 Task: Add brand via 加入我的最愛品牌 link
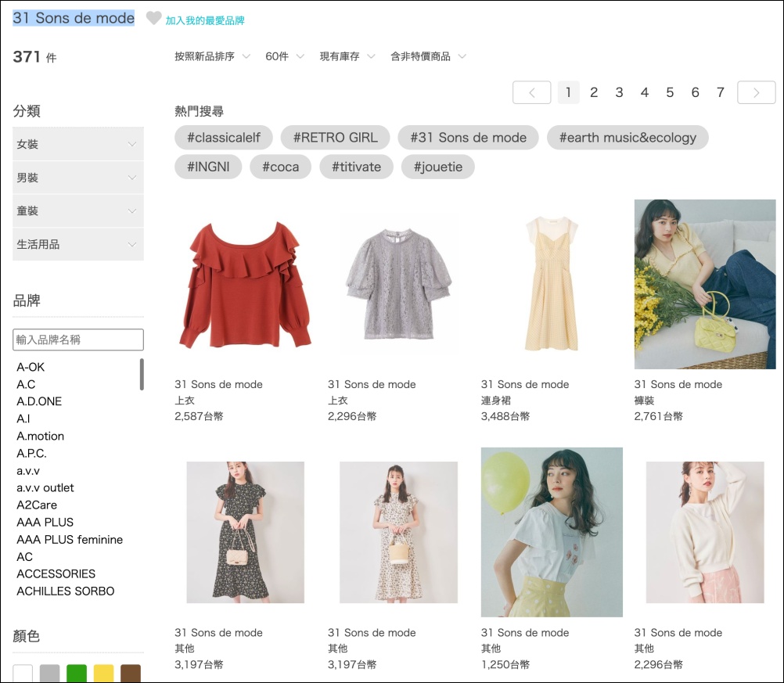205,20
